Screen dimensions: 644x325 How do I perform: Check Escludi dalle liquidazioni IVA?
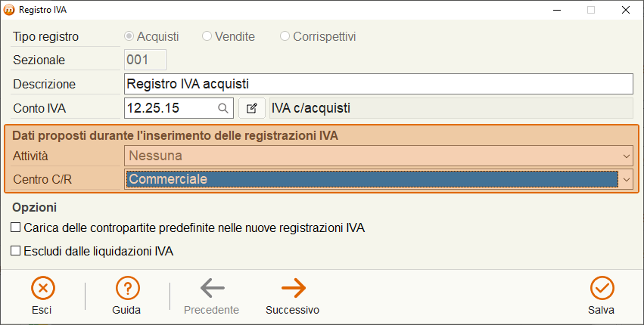click(x=16, y=251)
